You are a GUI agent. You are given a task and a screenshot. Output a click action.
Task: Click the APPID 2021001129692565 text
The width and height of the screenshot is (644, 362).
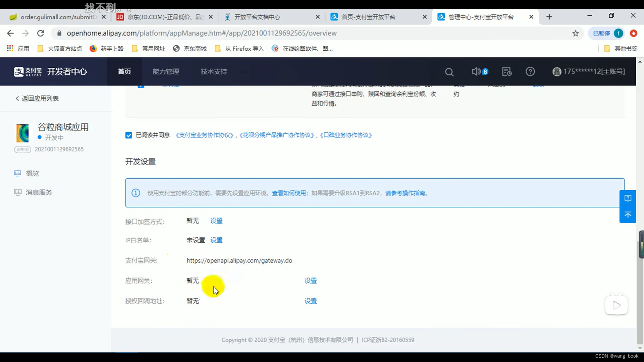coord(59,149)
